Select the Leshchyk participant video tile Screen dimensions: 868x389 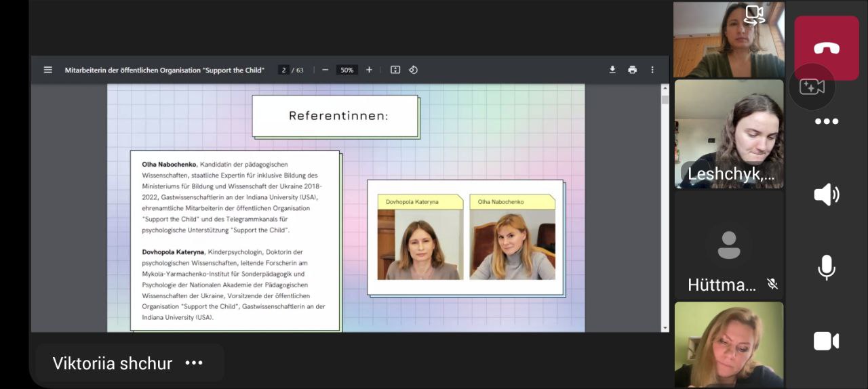[x=729, y=134]
